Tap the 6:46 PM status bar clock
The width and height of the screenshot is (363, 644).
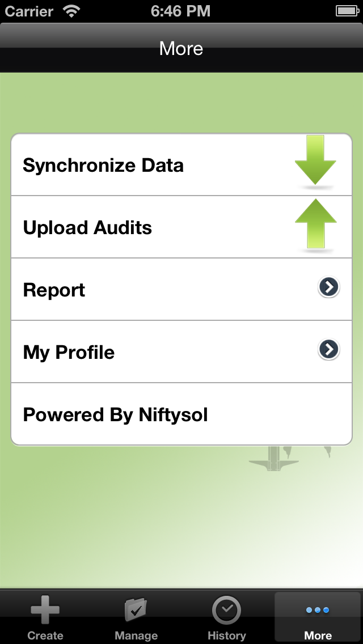click(x=181, y=11)
